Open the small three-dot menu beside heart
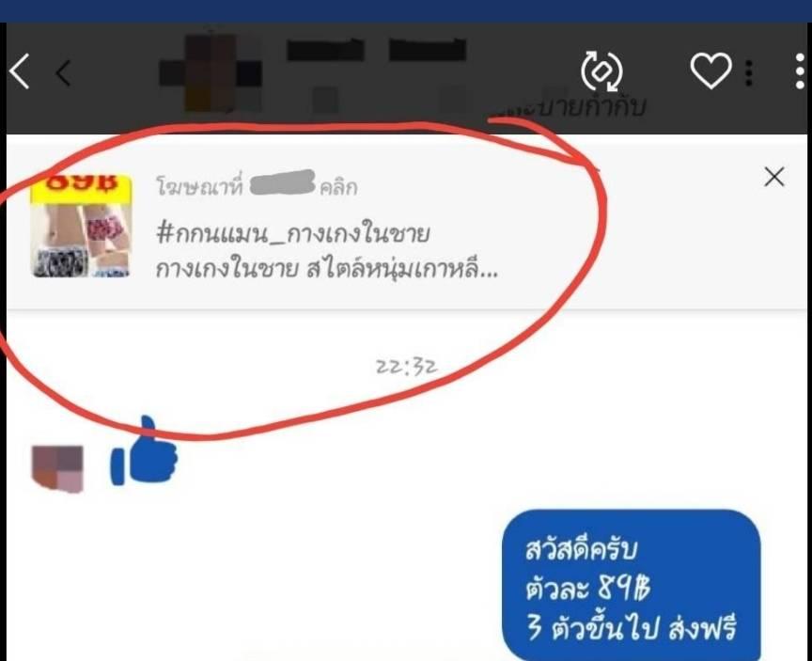 click(748, 73)
